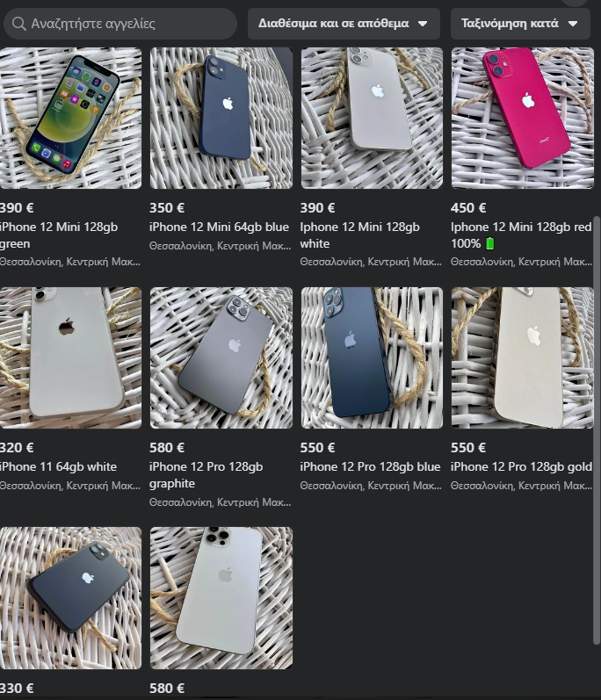View the iPhone 12 Pro graphite photo

(x=221, y=357)
